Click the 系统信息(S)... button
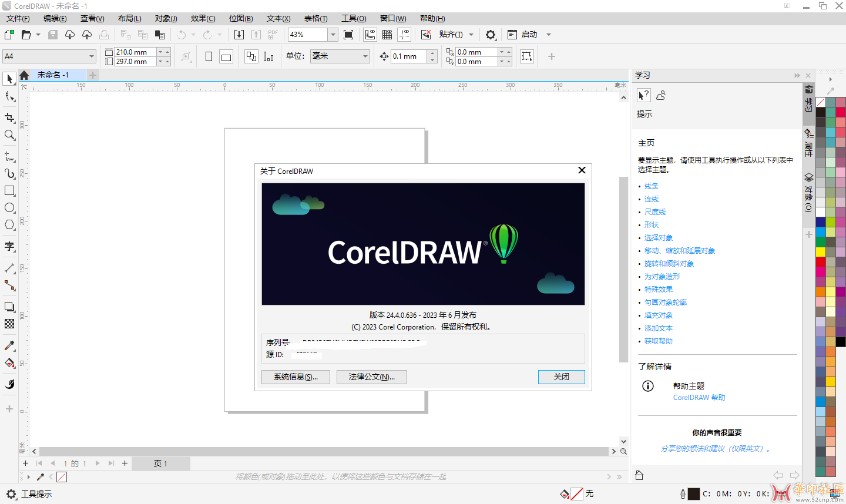Screen dimensions: 846x504 (x=296, y=377)
